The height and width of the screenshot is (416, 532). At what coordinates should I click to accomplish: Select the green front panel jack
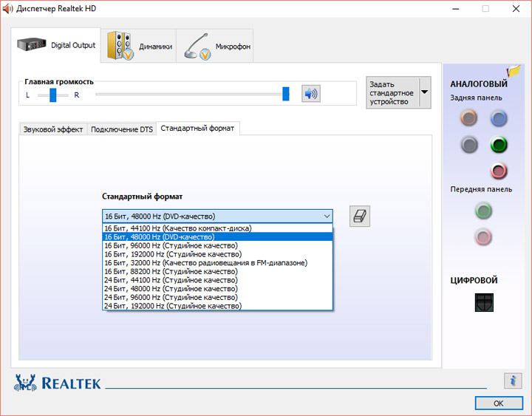click(483, 211)
